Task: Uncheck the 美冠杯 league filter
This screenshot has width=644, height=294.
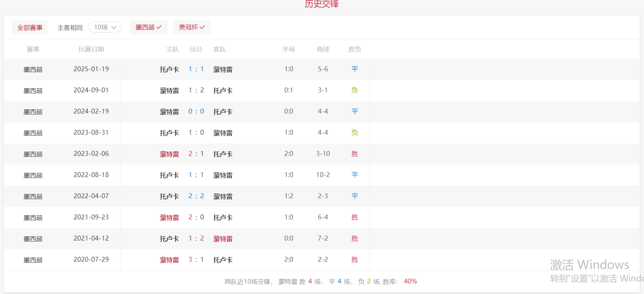Action: pyautogui.click(x=192, y=27)
